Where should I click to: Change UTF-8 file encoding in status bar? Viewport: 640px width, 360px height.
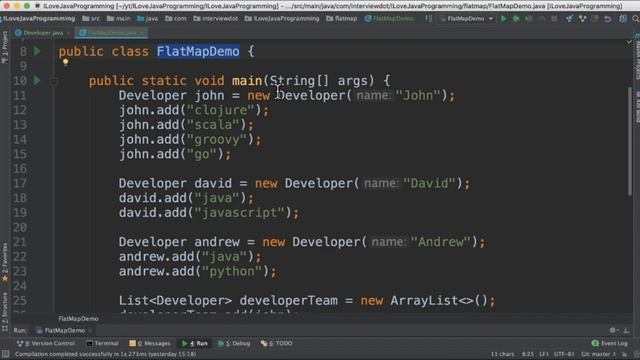click(564, 354)
